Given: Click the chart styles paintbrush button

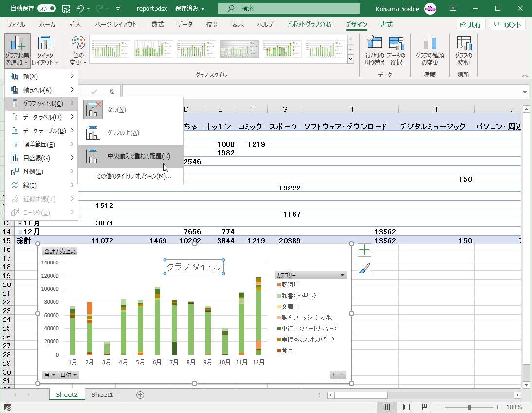Looking at the screenshot, I should tap(364, 268).
